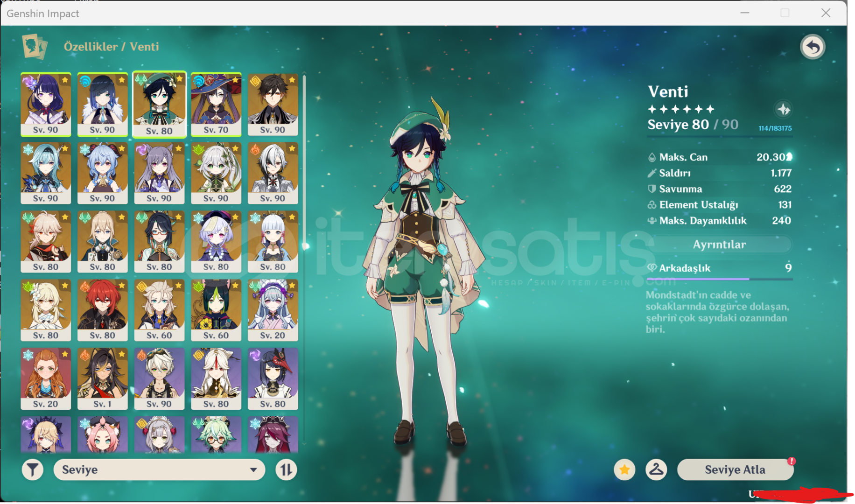The width and height of the screenshot is (855, 504).
Task: Select Jean's character portrait
Action: coord(102,242)
